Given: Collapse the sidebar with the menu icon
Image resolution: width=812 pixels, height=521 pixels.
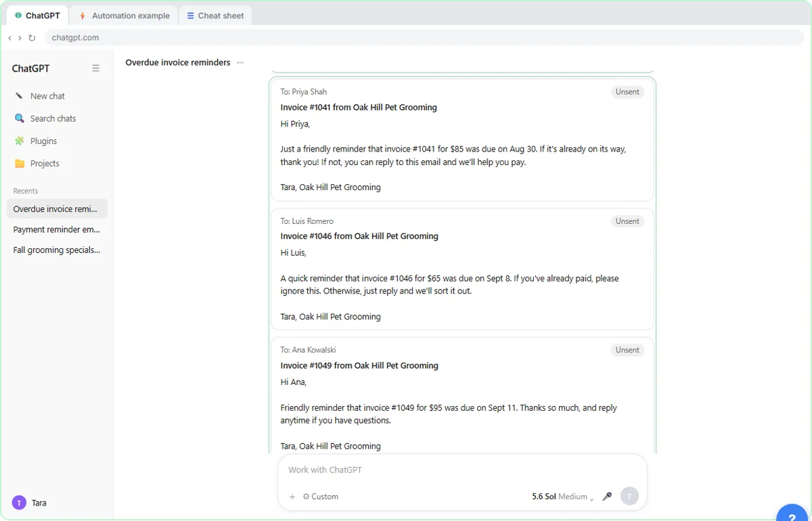Looking at the screenshot, I should [95, 68].
